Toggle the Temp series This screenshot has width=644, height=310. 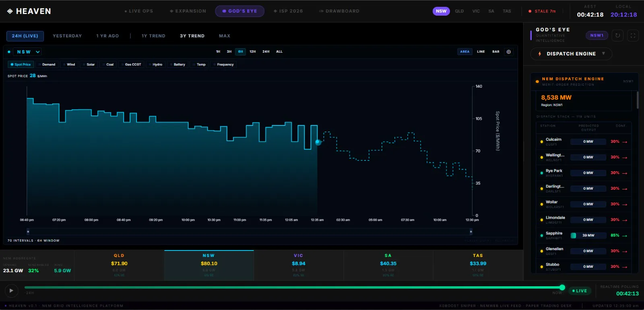[200, 64]
